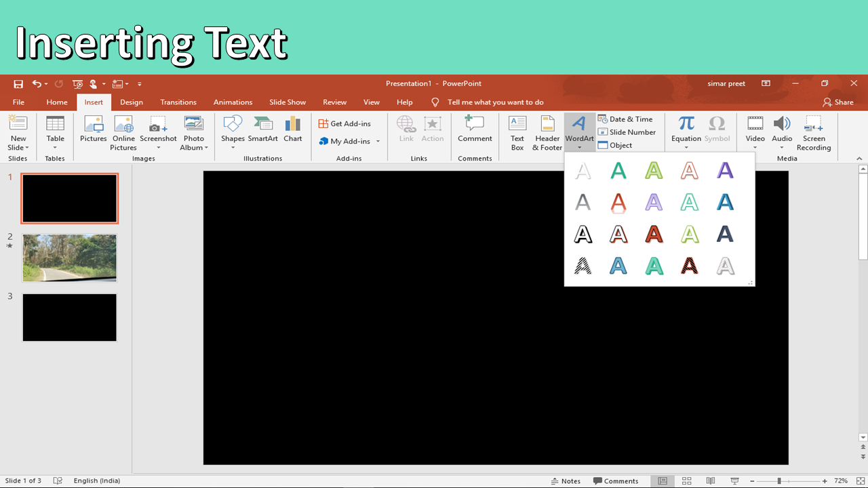Open Customize Quick Access Toolbar dropdown
Image resolution: width=868 pixels, height=488 pixels.
(139, 84)
